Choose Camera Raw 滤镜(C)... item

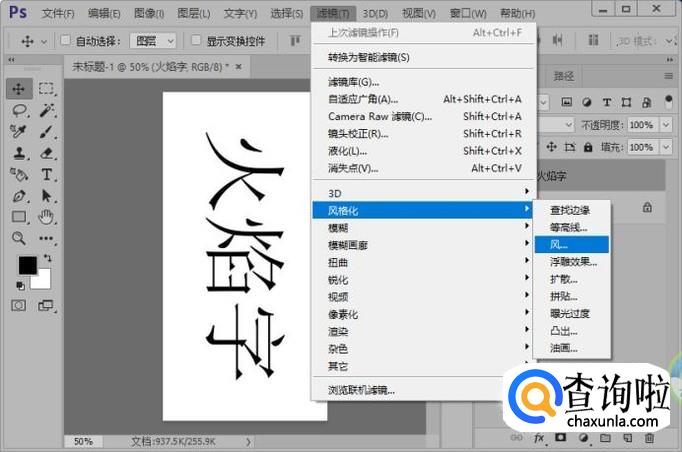point(423,116)
